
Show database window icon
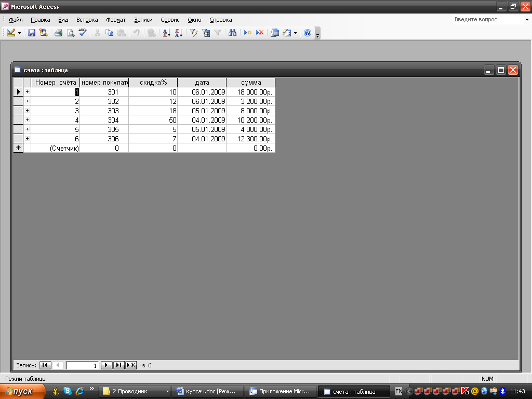tap(275, 33)
